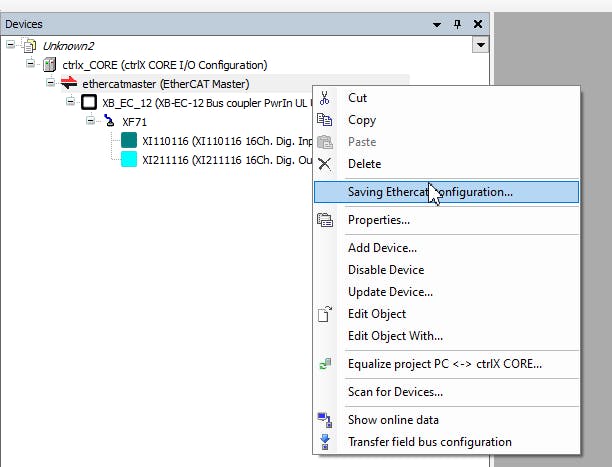Select Disable Device menu entry
This screenshot has width=612, height=467.
[386, 270]
